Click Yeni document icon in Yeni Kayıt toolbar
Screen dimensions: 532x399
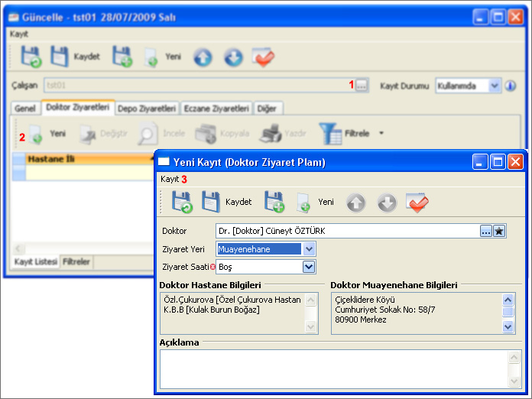click(x=303, y=203)
